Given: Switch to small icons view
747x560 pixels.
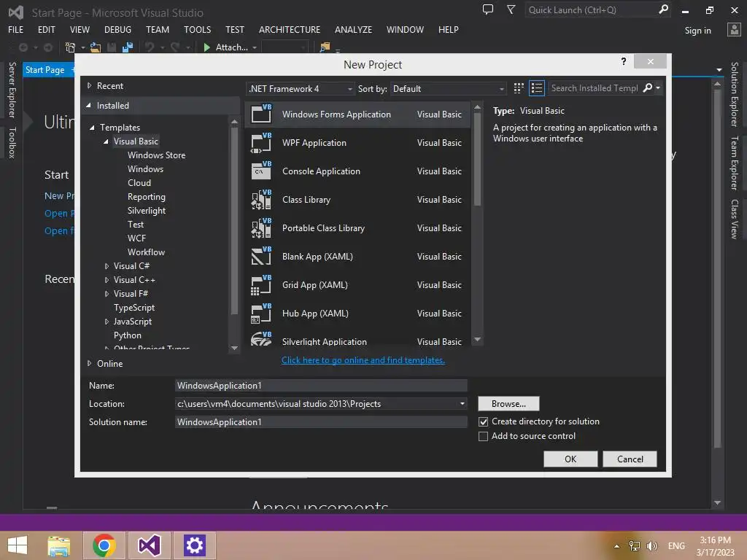Looking at the screenshot, I should (x=519, y=88).
